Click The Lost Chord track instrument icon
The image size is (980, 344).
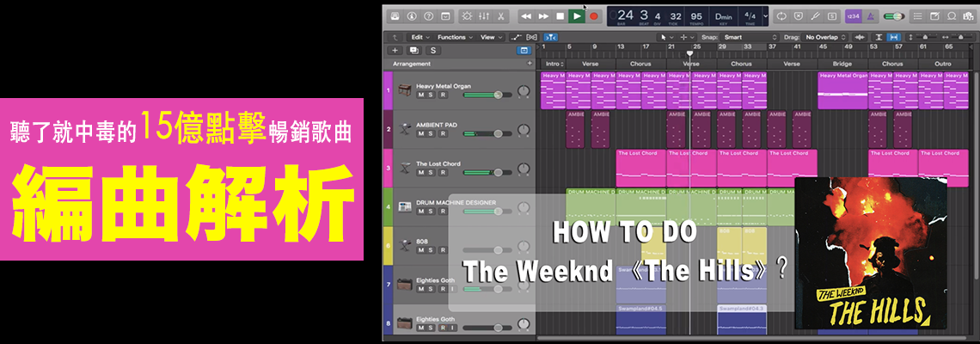[x=404, y=169]
